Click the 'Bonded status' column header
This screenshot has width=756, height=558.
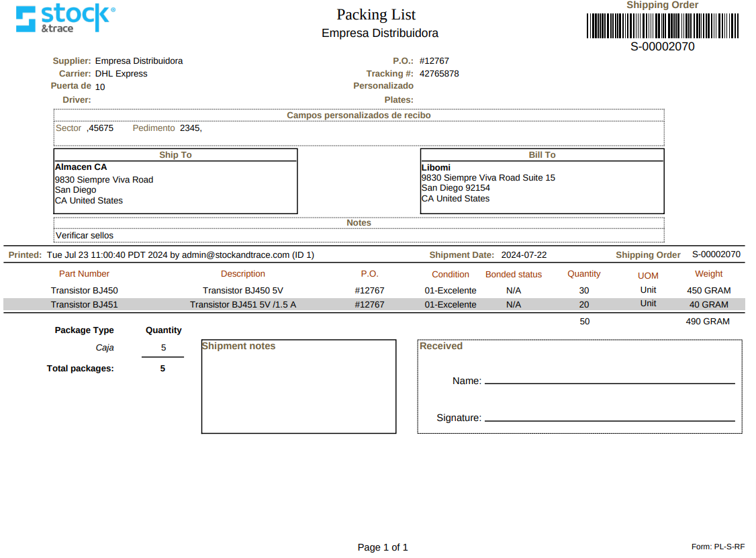[x=514, y=275]
